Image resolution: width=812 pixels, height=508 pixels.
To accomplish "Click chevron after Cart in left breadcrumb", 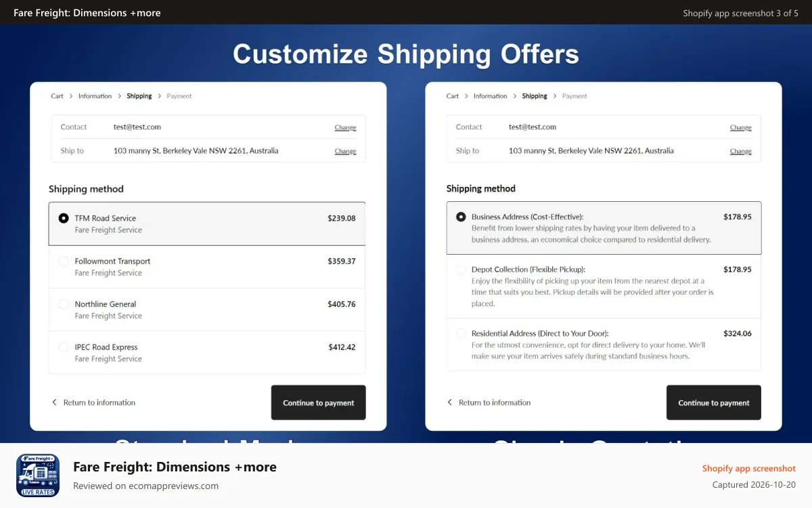I will tap(71, 96).
